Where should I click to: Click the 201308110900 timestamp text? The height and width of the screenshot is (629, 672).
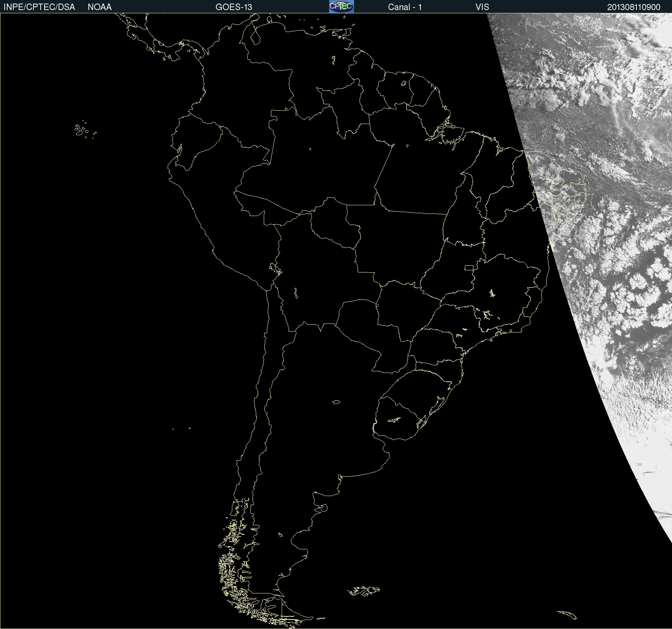tap(634, 7)
